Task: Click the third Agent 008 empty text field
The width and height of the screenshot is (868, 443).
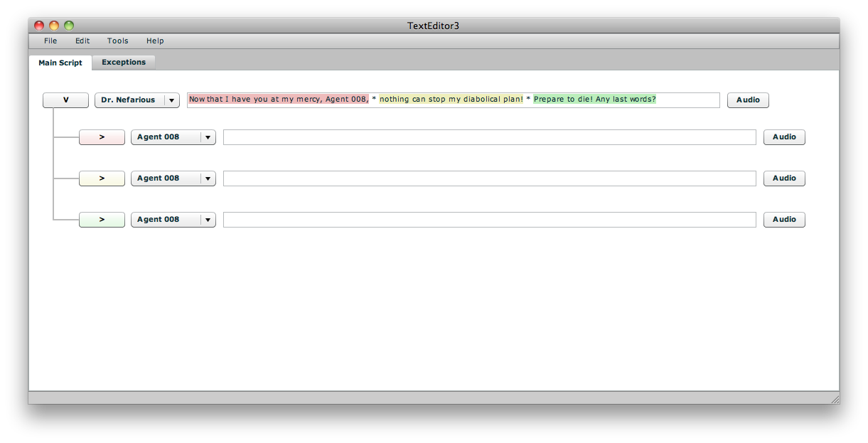Action: pos(490,220)
